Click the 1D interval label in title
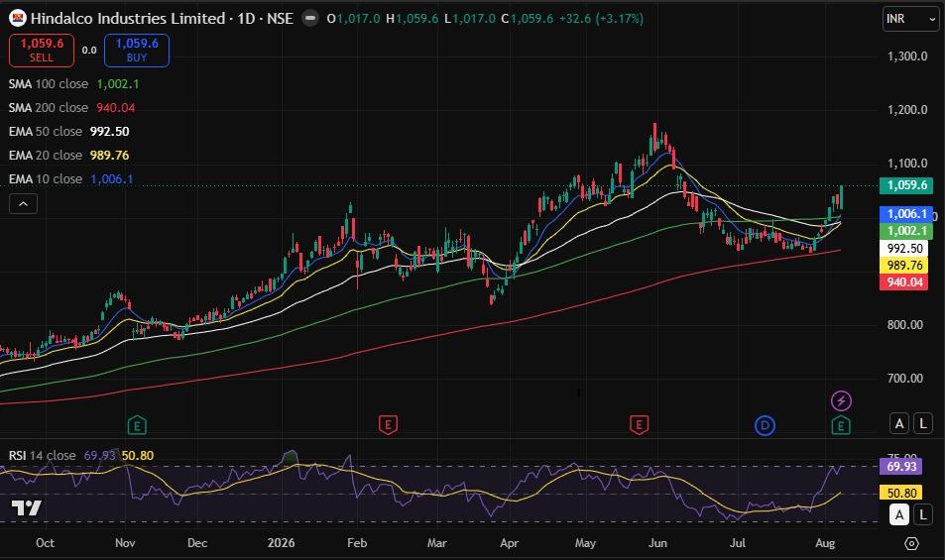This screenshot has height=560, width=945. coord(246,19)
